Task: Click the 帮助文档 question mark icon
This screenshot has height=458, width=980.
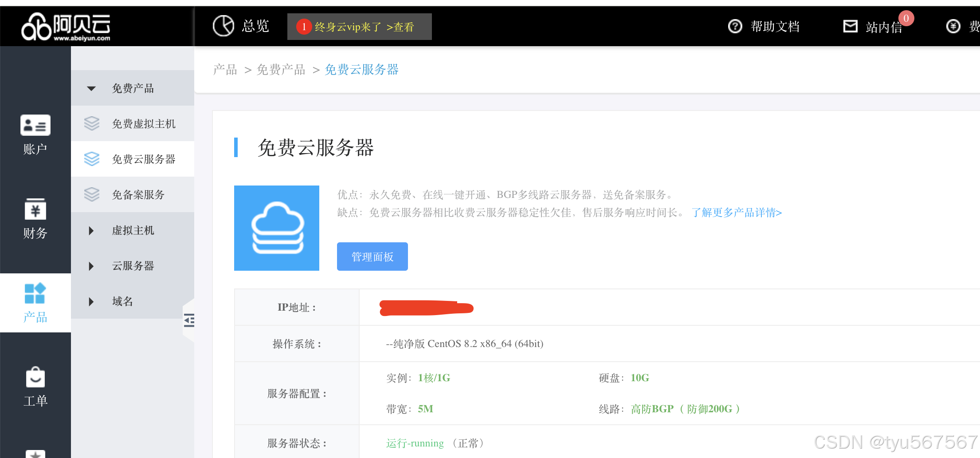Action: click(735, 27)
